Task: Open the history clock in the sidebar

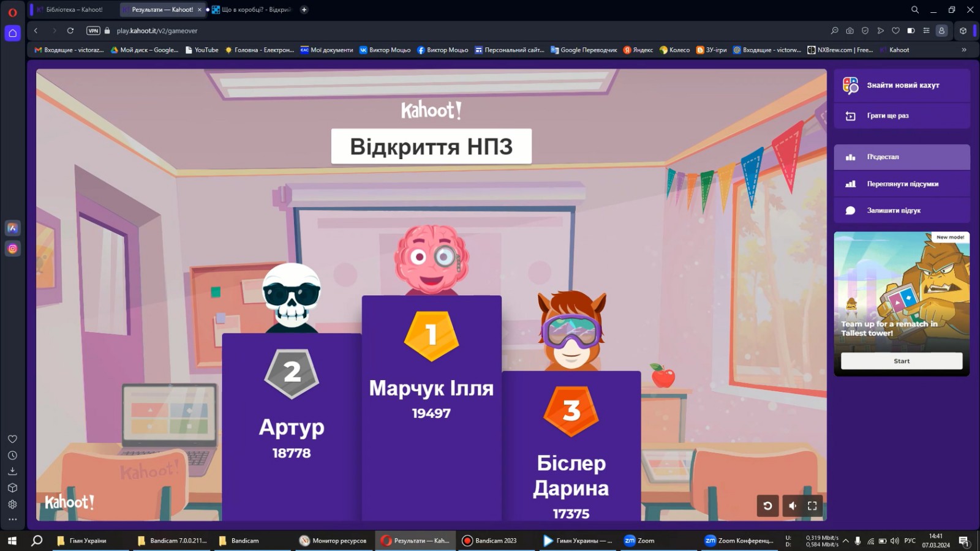Action: [x=12, y=455]
